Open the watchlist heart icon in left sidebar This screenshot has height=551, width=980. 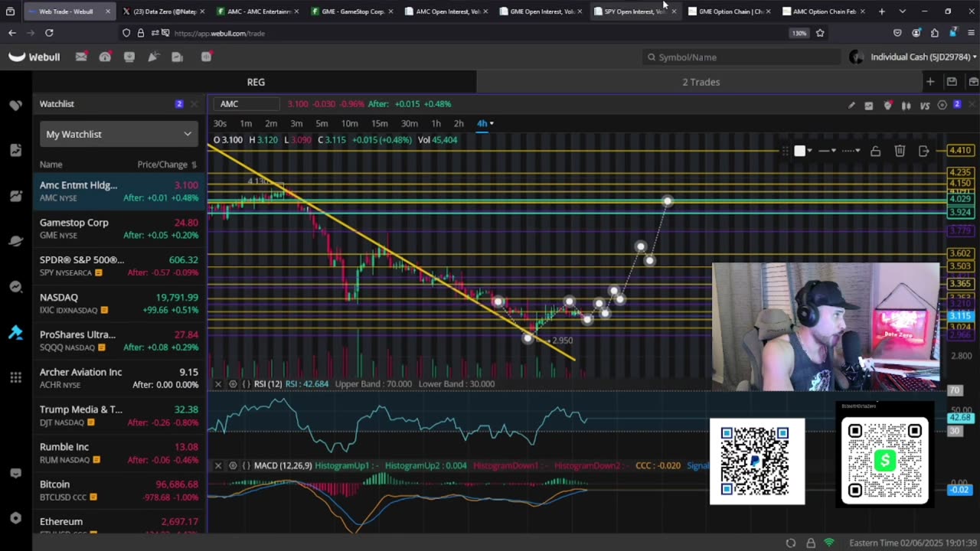[x=15, y=105]
